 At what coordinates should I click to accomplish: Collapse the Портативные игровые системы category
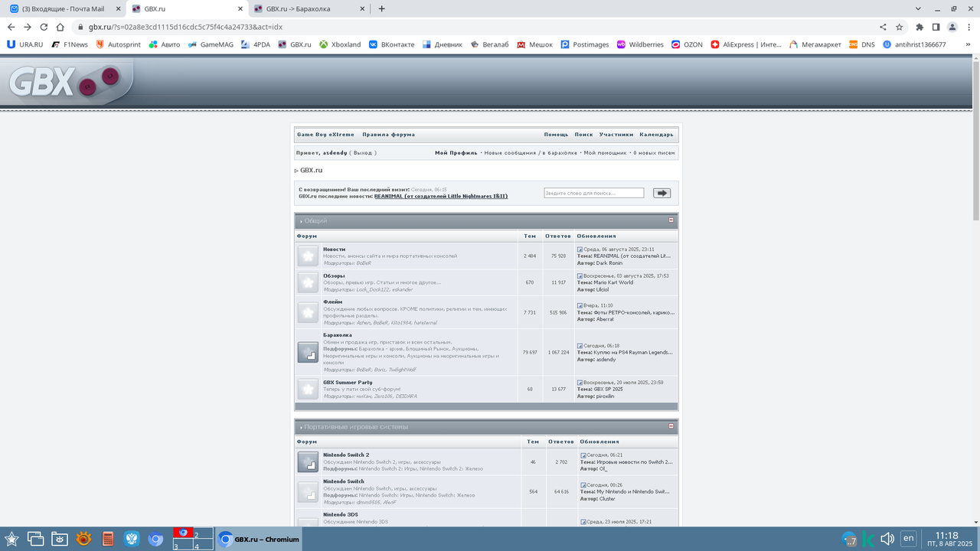[671, 426]
